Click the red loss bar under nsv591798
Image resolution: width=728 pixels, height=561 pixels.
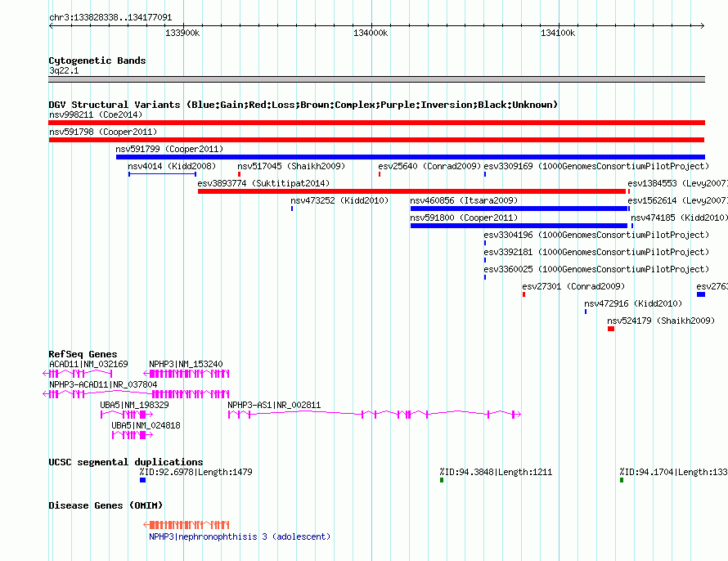[376, 140]
